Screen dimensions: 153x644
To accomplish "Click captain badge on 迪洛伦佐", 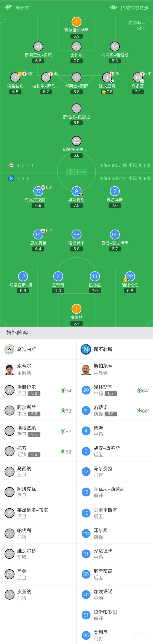I will point(125,280).
